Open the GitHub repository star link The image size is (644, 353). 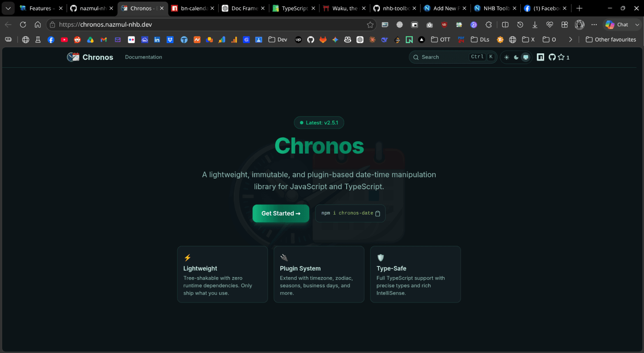point(559,57)
